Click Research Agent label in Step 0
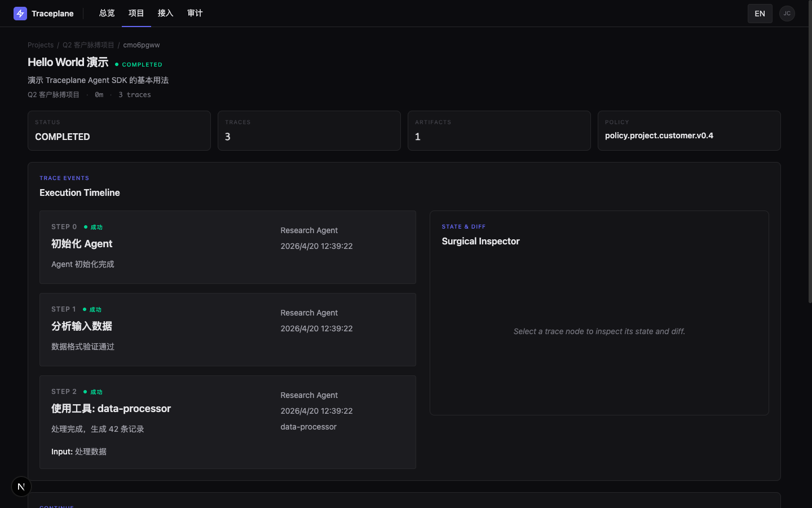This screenshot has width=812, height=508. pyautogui.click(x=309, y=230)
